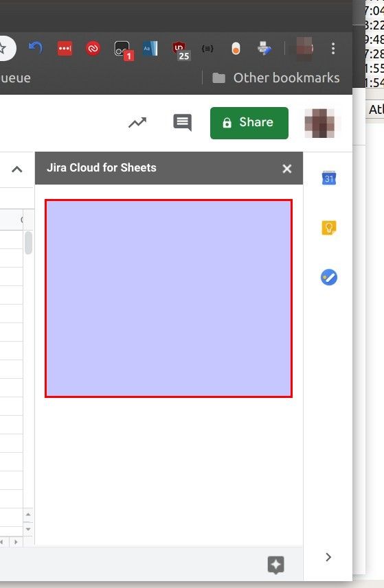384x588 pixels.
Task: Click the scroll down arrow of the sheet
Action: [28, 529]
